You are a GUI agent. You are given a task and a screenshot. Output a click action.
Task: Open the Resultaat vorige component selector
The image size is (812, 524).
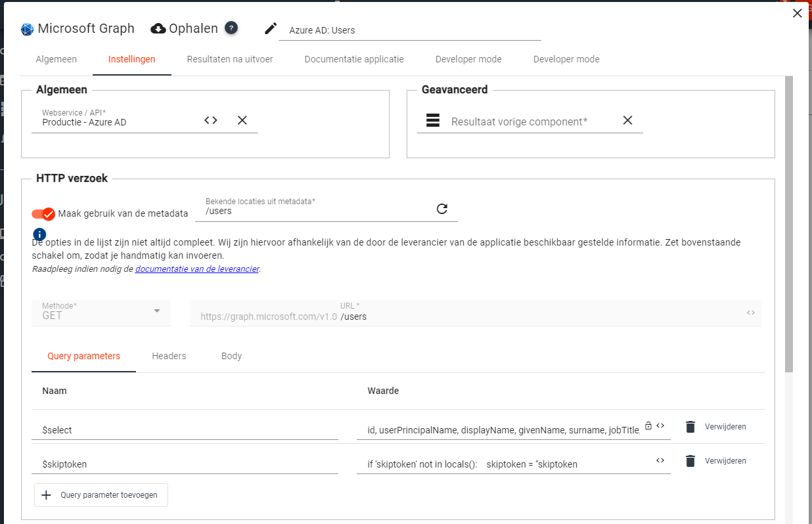pyautogui.click(x=519, y=121)
